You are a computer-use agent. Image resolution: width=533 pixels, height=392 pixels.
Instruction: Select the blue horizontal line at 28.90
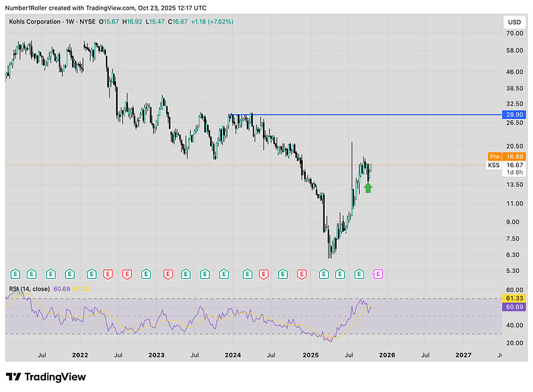click(x=366, y=115)
